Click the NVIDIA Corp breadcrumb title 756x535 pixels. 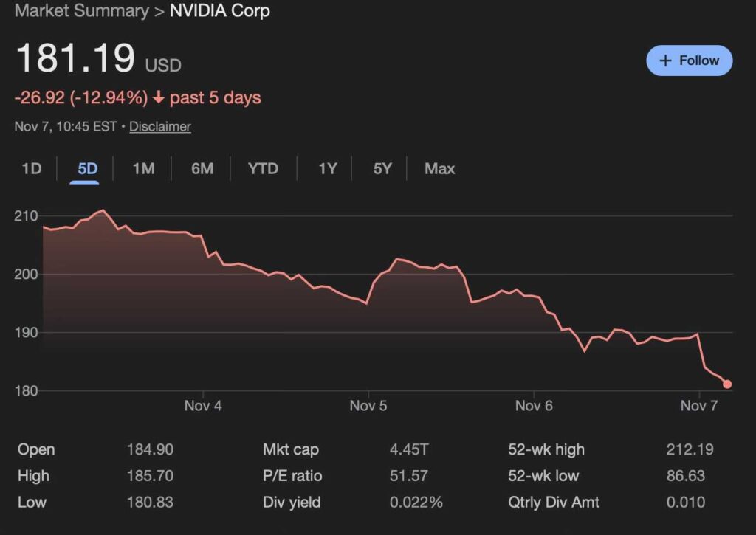219,10
